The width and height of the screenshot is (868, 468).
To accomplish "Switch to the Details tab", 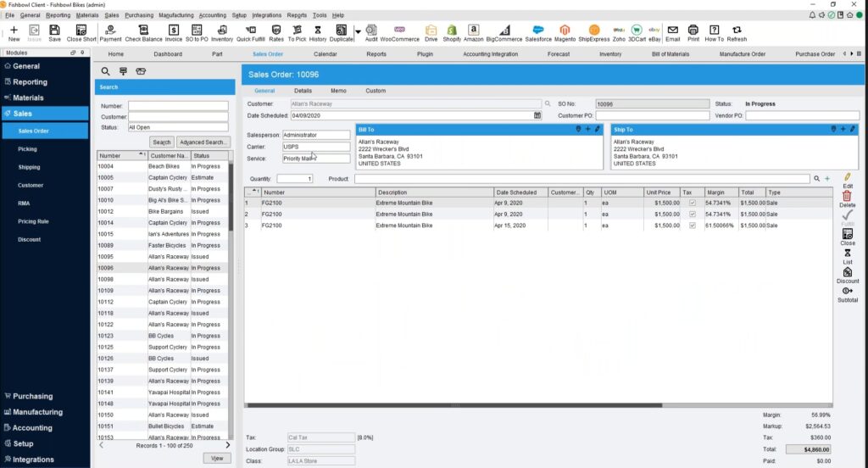I will (303, 91).
